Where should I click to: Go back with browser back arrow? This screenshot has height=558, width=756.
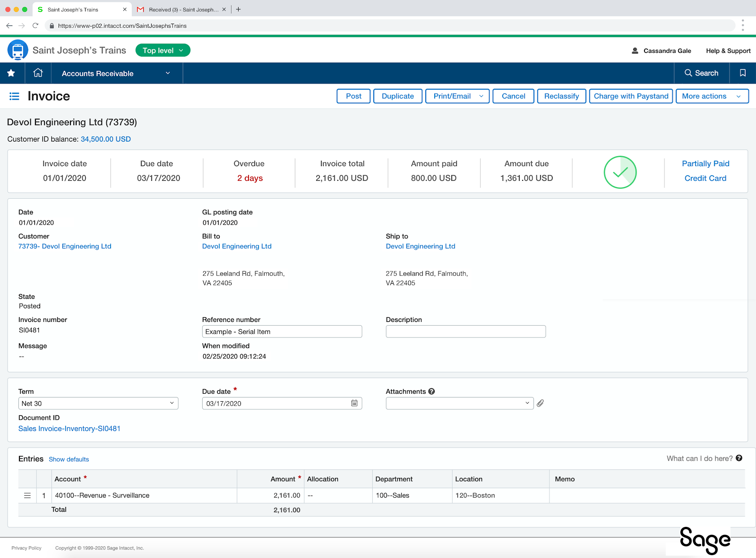(9, 25)
